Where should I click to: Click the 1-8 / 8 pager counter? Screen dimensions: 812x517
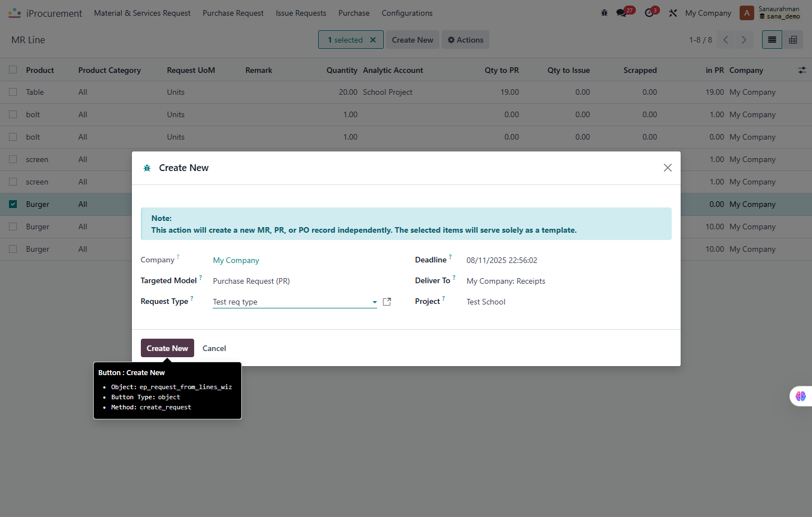point(700,40)
